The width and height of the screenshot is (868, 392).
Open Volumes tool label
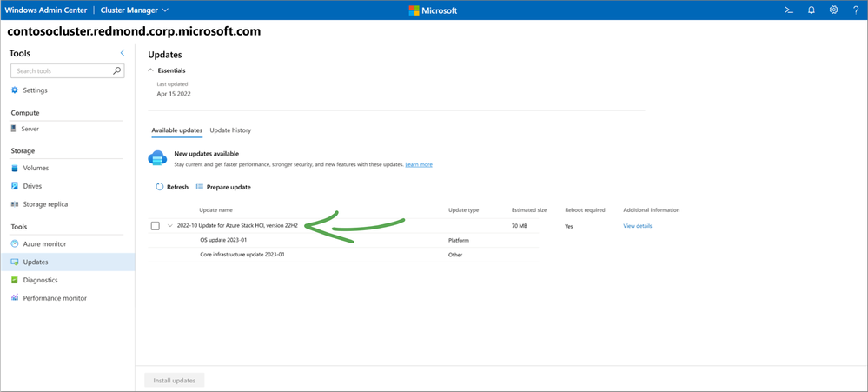tap(36, 168)
